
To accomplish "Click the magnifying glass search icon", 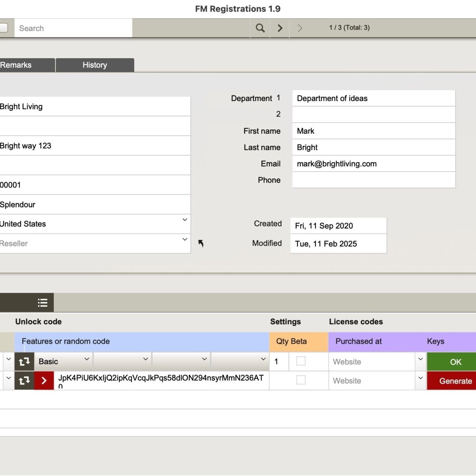I will 260,28.
